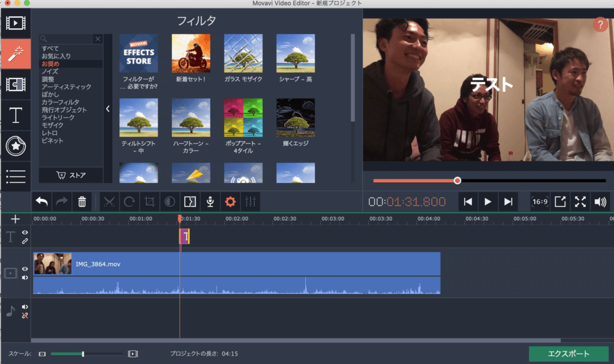The width and height of the screenshot is (614, 364).
Task: Detach the preview window icon
Action: point(561,201)
